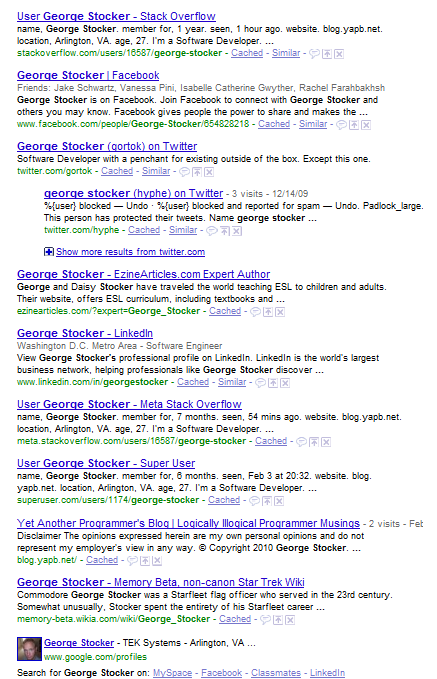Search for George Stocker on Facebook bottom link
The width and height of the screenshot is (437, 679).
click(x=221, y=673)
